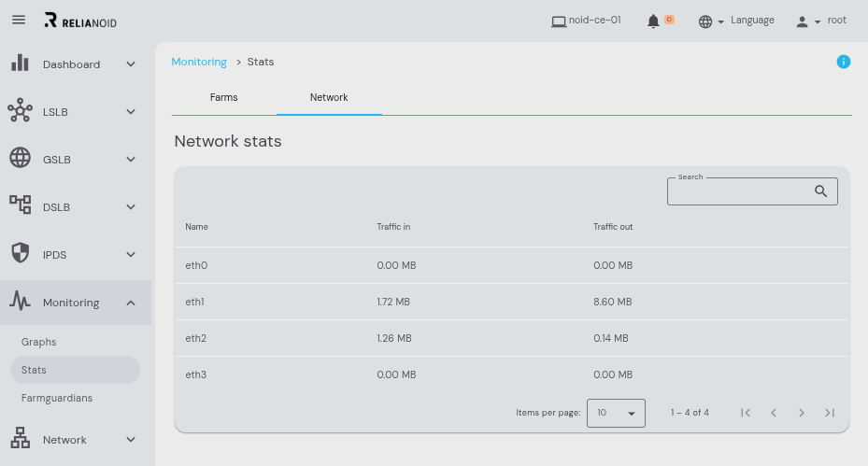Click the Network topology sidebar icon

(x=20, y=438)
